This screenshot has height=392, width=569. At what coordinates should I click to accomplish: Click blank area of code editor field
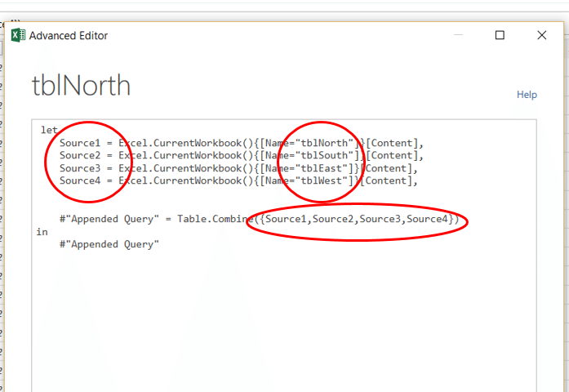tap(283, 319)
